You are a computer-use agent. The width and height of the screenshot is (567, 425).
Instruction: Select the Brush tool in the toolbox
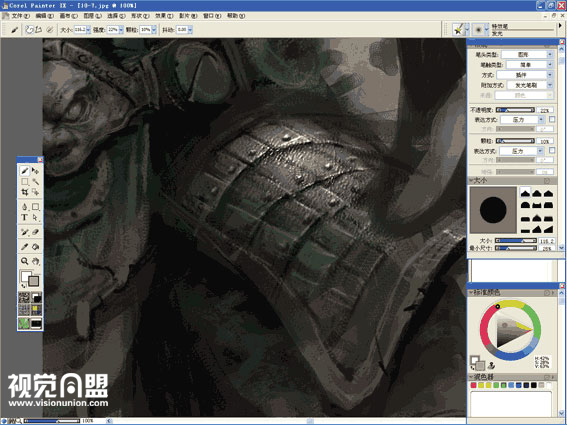coord(25,170)
